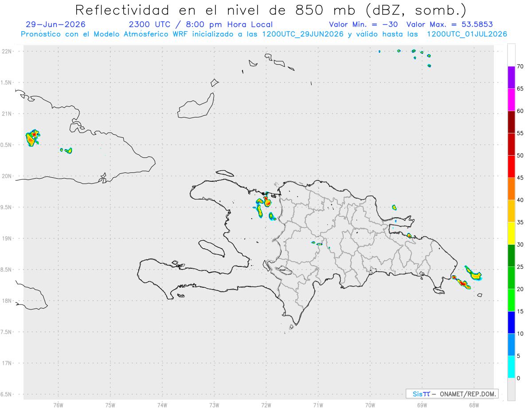Select the cyan 0-5 dBZ colorbar segment
Image resolution: width=532 pixels, height=411 pixels.
tap(511, 367)
